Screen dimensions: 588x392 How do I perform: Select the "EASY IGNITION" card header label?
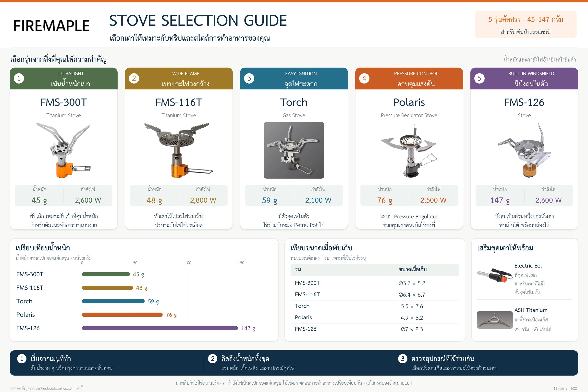[x=301, y=73]
